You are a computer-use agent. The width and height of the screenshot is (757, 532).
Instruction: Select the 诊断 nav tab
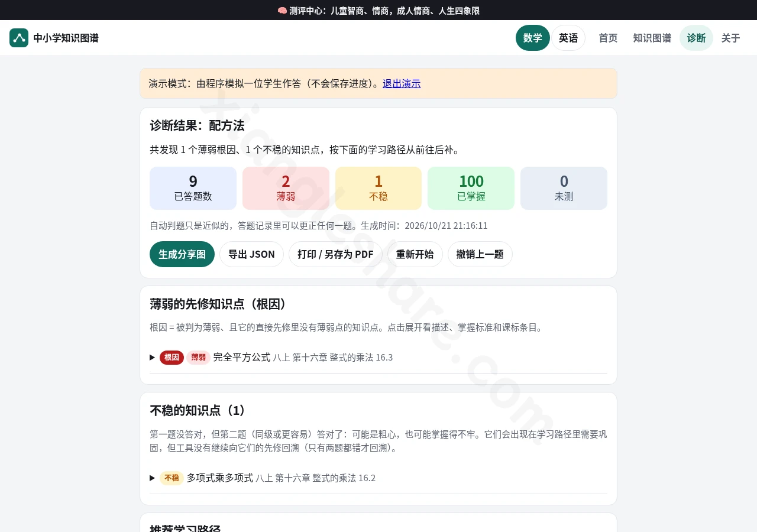(x=696, y=38)
